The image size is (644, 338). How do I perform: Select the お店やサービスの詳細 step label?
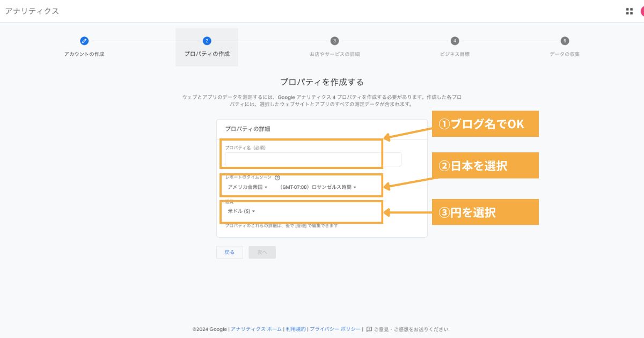coord(334,54)
